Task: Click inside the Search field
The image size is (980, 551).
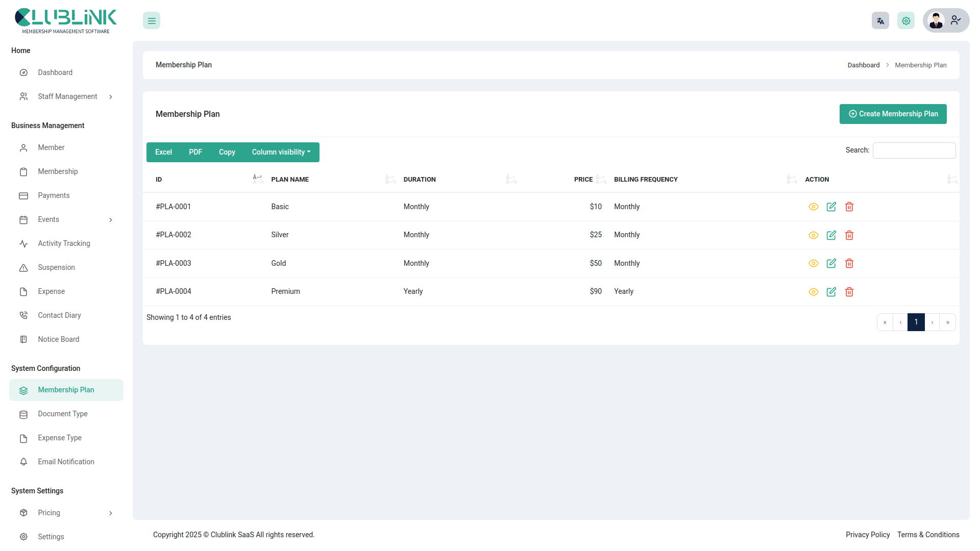Action: point(914,150)
